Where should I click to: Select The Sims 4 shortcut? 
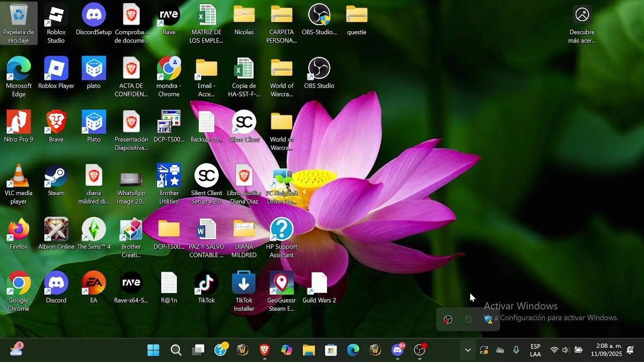pyautogui.click(x=94, y=235)
